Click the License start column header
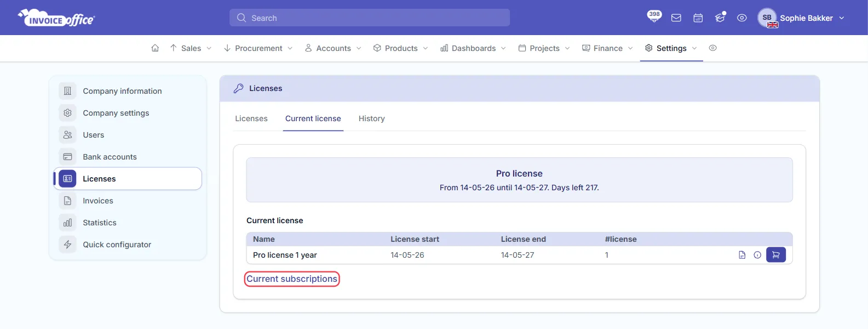 click(415, 239)
